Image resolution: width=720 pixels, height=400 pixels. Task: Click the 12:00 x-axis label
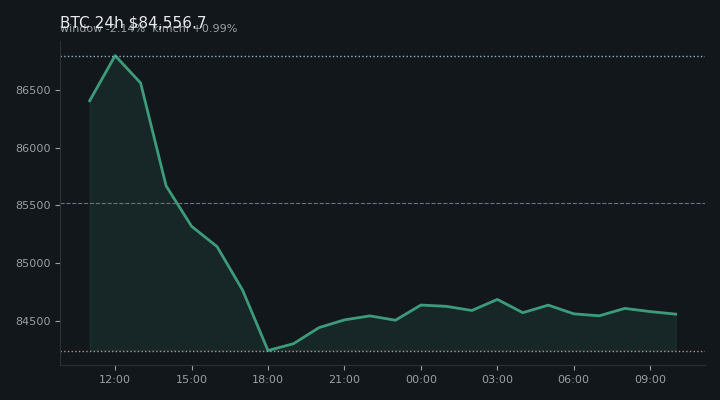(115, 379)
